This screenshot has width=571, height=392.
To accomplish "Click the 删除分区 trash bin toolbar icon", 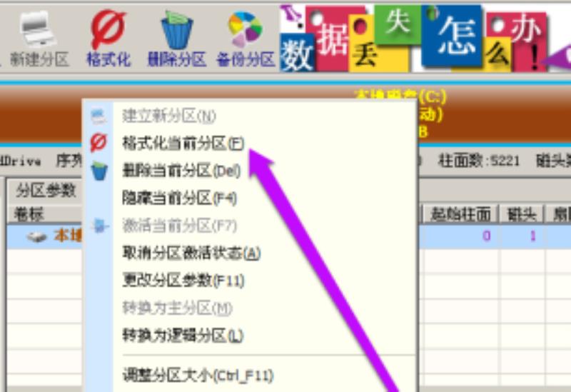I will pyautogui.click(x=176, y=30).
